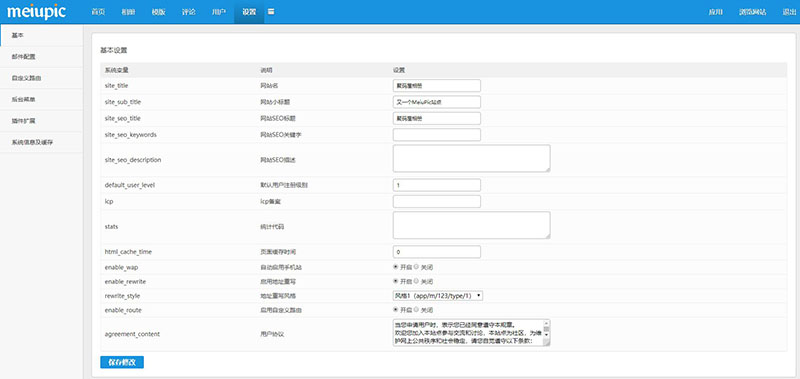Click the html_cache_time variable name

coord(128,252)
